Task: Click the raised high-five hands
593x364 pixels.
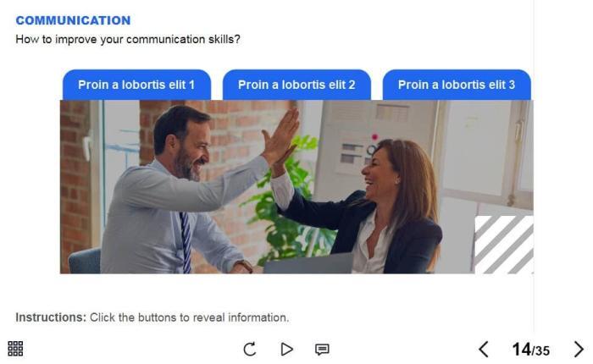Action: point(281,139)
